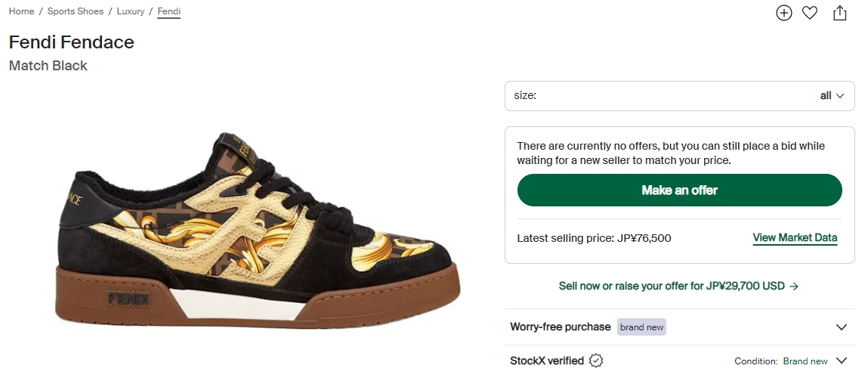Click the Match Black colorway subtitle
Image resolution: width=868 pixels, height=387 pixels.
[48, 66]
